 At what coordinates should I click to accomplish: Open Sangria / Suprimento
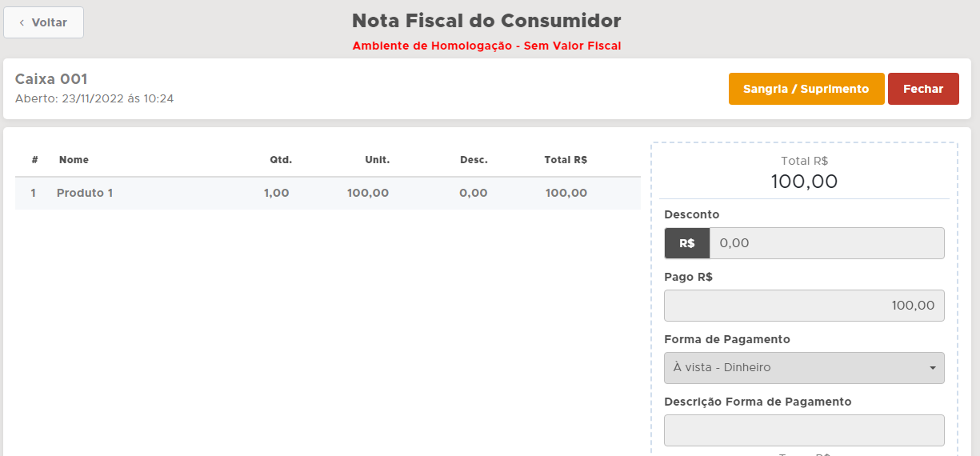[x=806, y=89]
